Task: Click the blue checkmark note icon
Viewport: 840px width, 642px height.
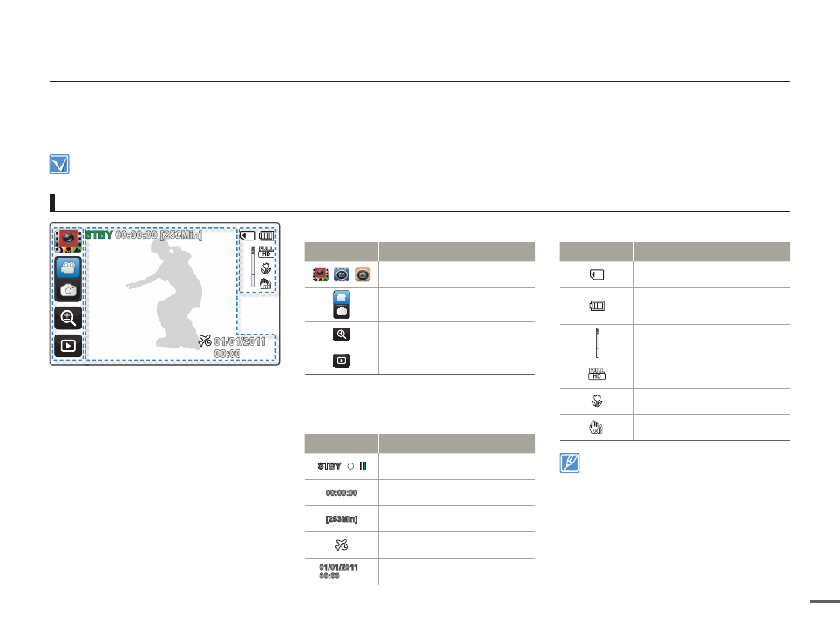Action: [x=58, y=165]
